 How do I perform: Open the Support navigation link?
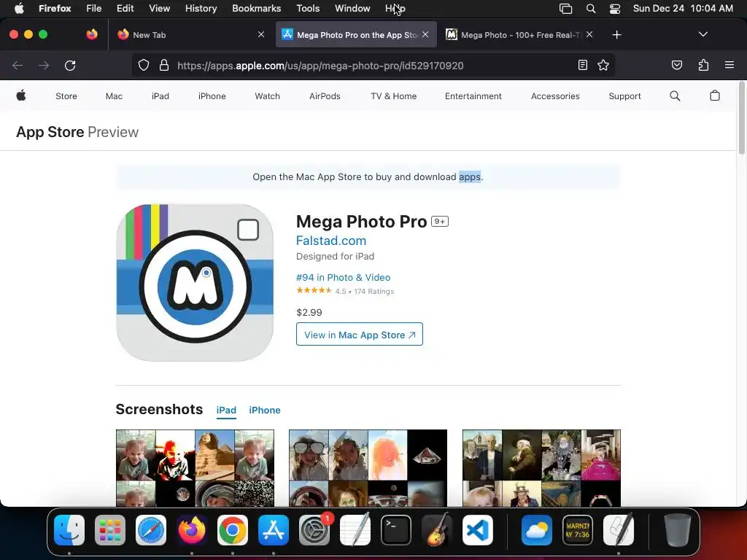click(624, 96)
